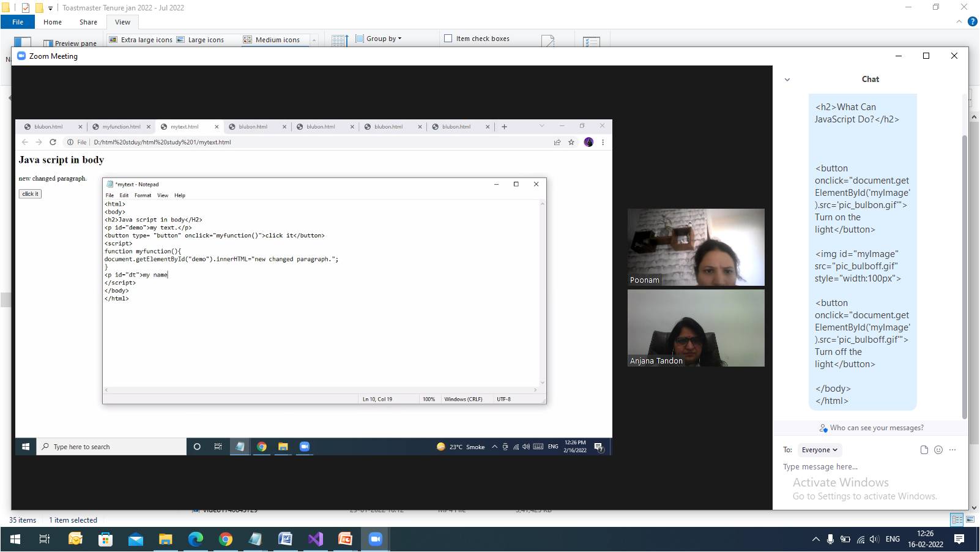
Task: Choose Extra large icons layout
Action: [x=141, y=40]
